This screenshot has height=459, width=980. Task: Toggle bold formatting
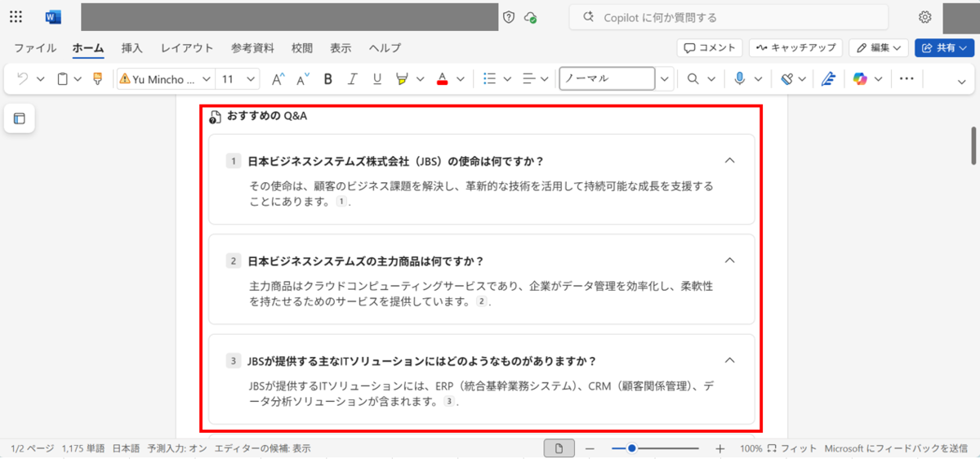(328, 79)
